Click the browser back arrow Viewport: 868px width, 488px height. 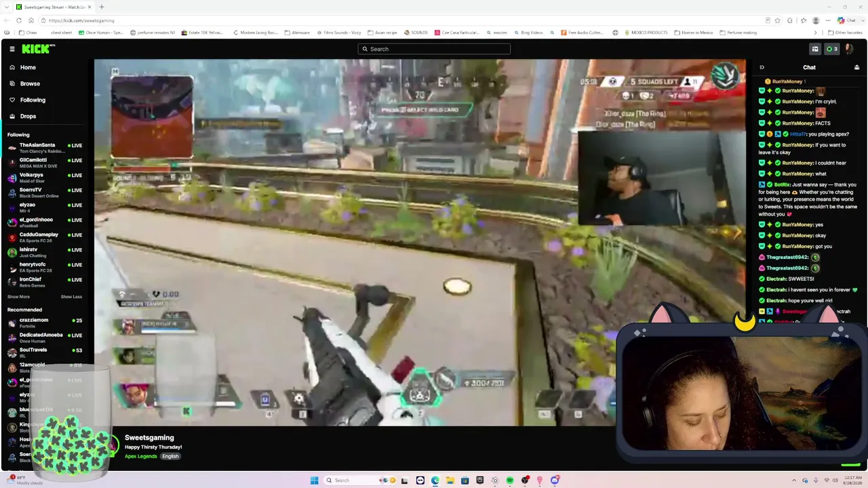7,20
